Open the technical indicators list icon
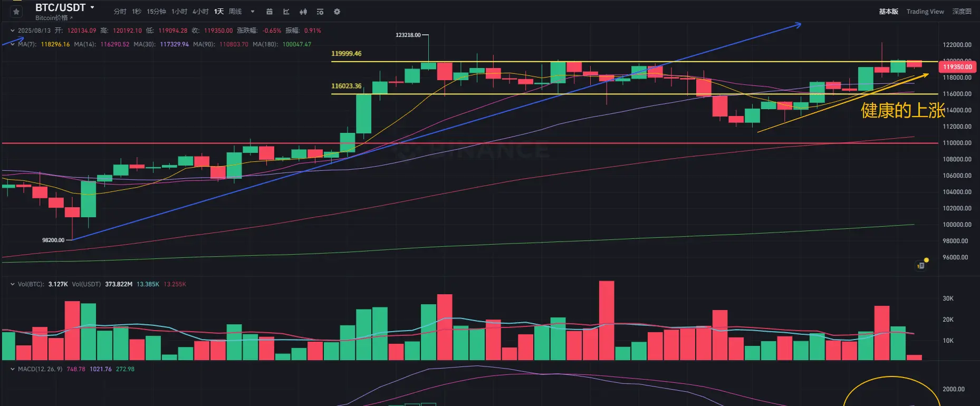Screen dimensions: 980x406 320,12
